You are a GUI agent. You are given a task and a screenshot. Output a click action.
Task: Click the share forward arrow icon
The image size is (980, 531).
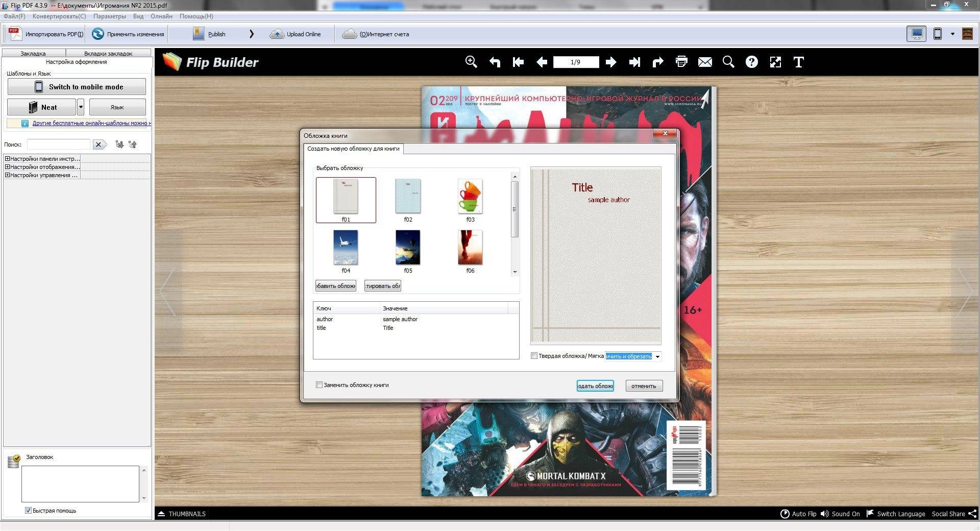click(x=658, y=62)
